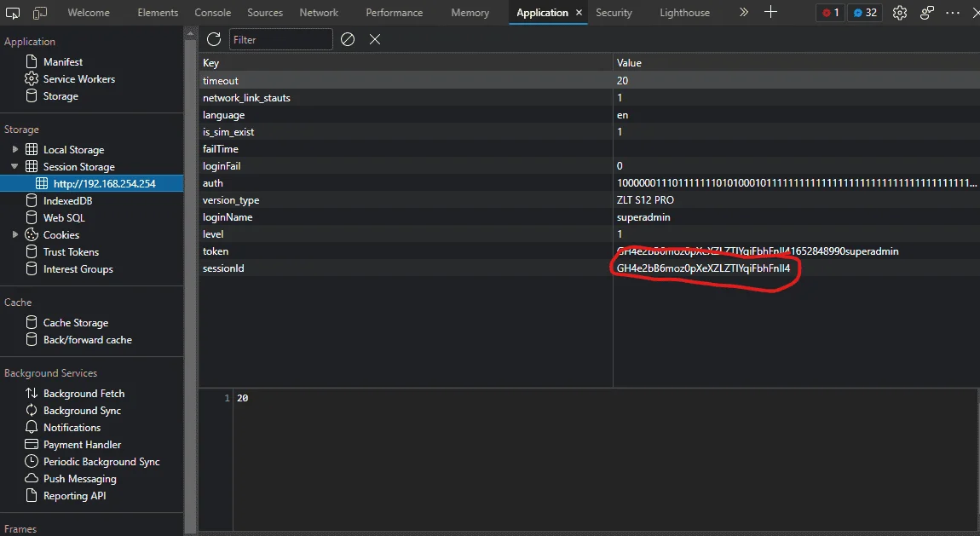Open Push Messaging service
Viewport: 980px width, 536px height.
point(79,479)
